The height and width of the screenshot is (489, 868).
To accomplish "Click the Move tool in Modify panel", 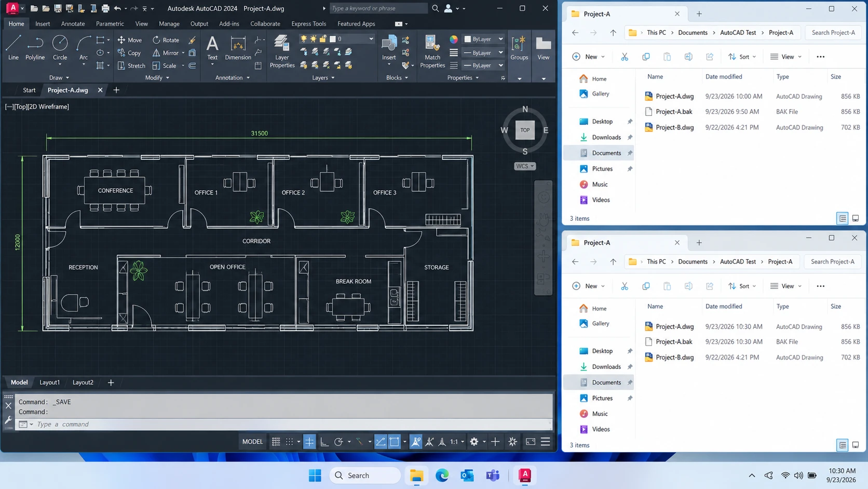I will 129,40.
